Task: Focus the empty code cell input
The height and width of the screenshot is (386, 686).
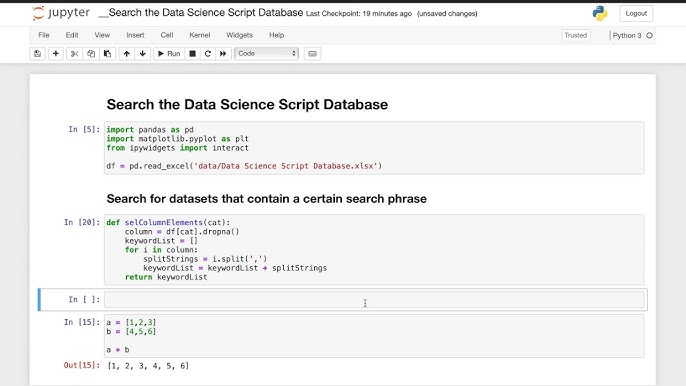Action: tap(374, 299)
